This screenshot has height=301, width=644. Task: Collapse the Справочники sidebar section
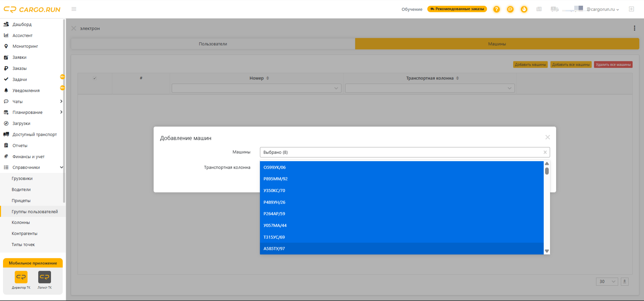click(x=61, y=167)
